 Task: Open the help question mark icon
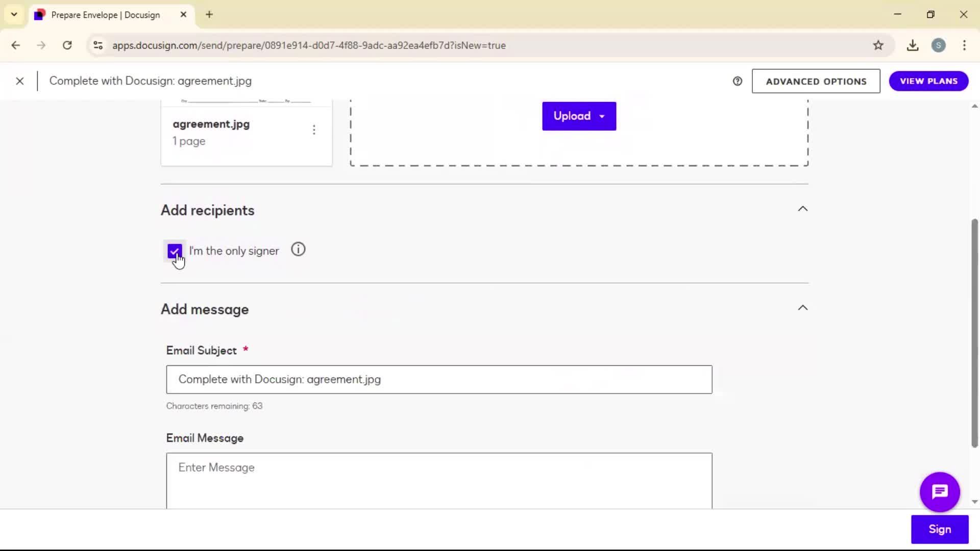click(x=738, y=81)
